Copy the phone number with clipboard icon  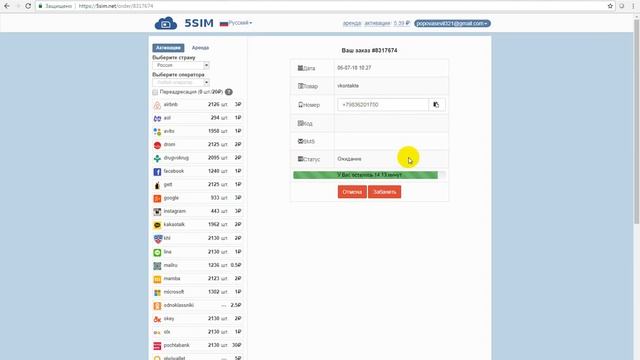[x=436, y=105]
